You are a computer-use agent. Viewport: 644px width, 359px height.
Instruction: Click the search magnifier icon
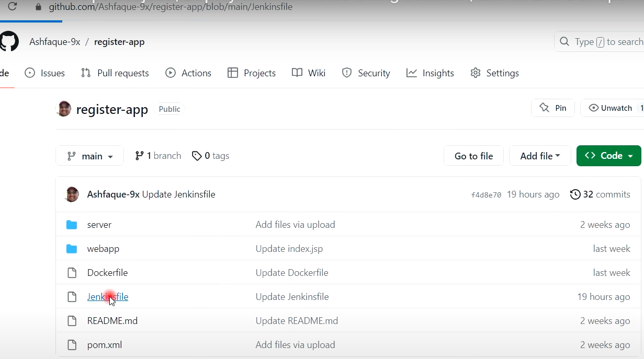pos(564,42)
